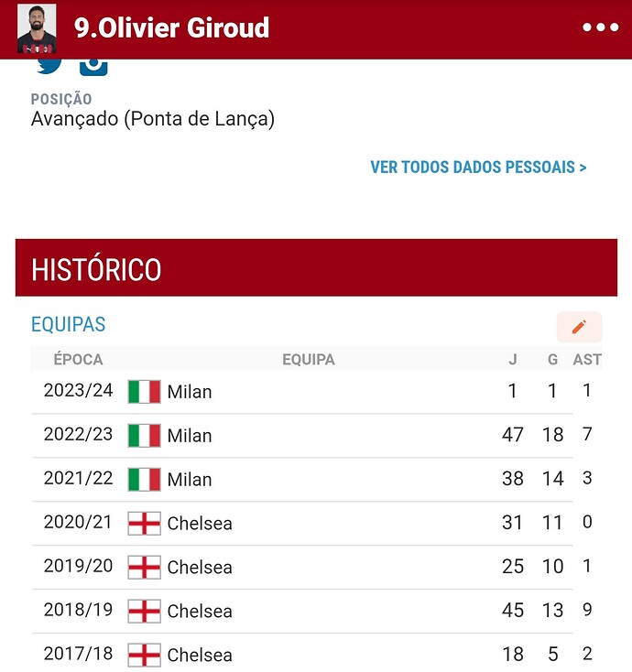This screenshot has width=632, height=672.
Task: Click the orange pencil edit icon
Action: pos(579,327)
